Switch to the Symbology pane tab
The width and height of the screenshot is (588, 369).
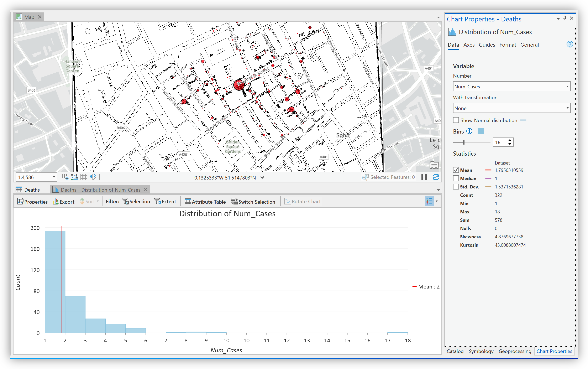click(481, 351)
